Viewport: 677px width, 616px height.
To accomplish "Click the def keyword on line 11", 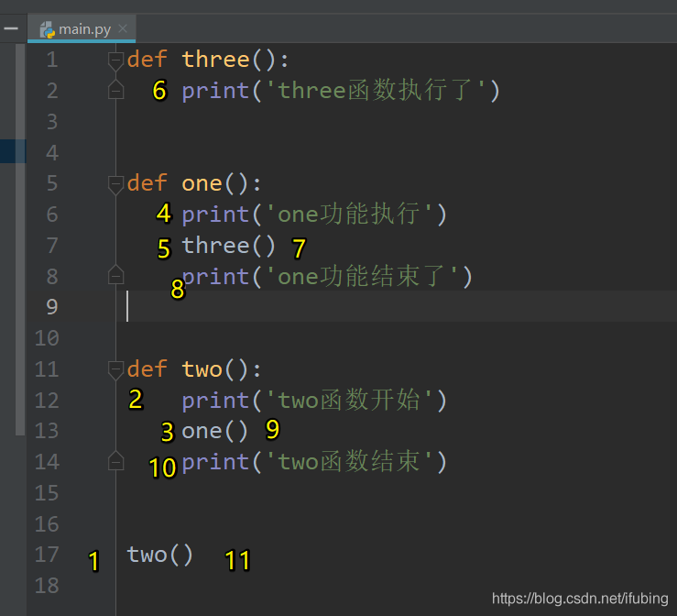I will pos(147,369).
